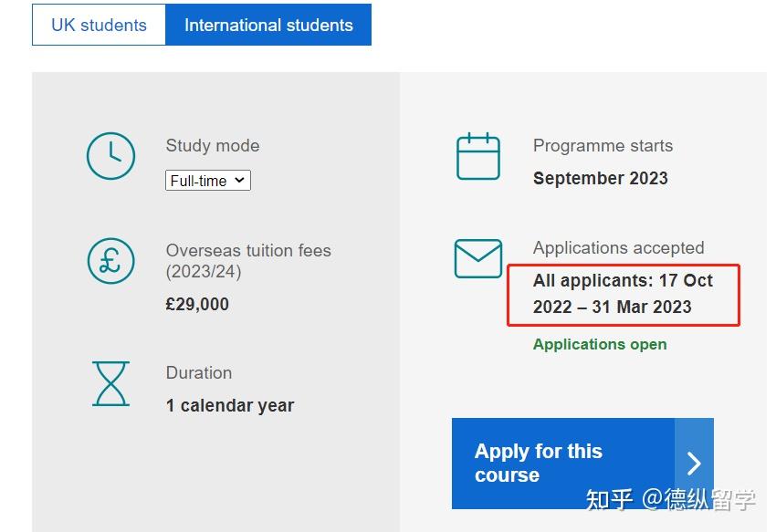Select the International students tab

click(x=268, y=25)
